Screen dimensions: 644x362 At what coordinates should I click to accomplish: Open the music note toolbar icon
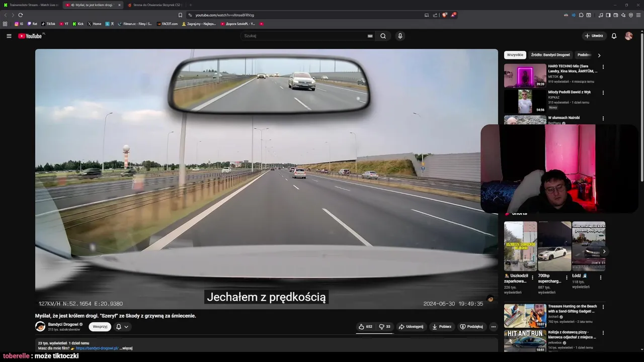(601, 15)
